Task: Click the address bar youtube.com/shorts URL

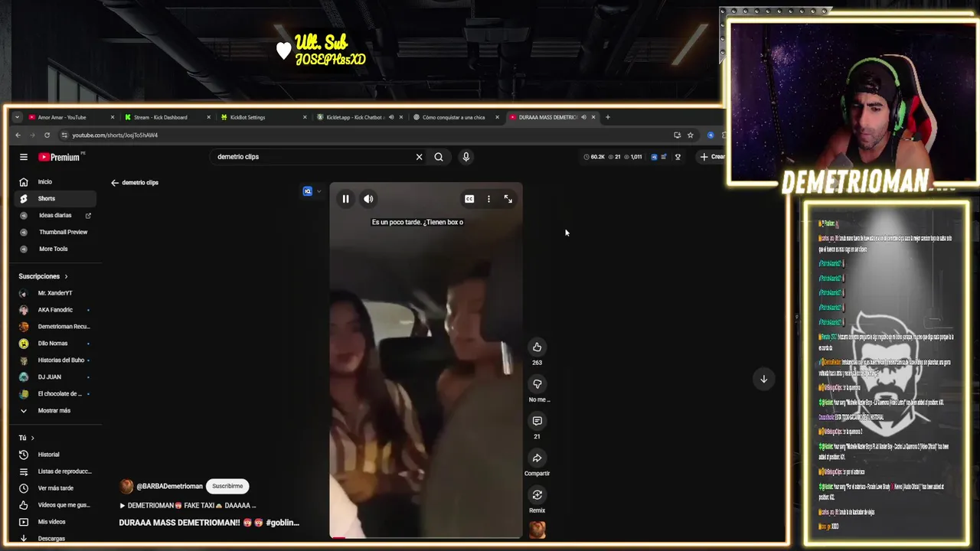Action: [115, 135]
